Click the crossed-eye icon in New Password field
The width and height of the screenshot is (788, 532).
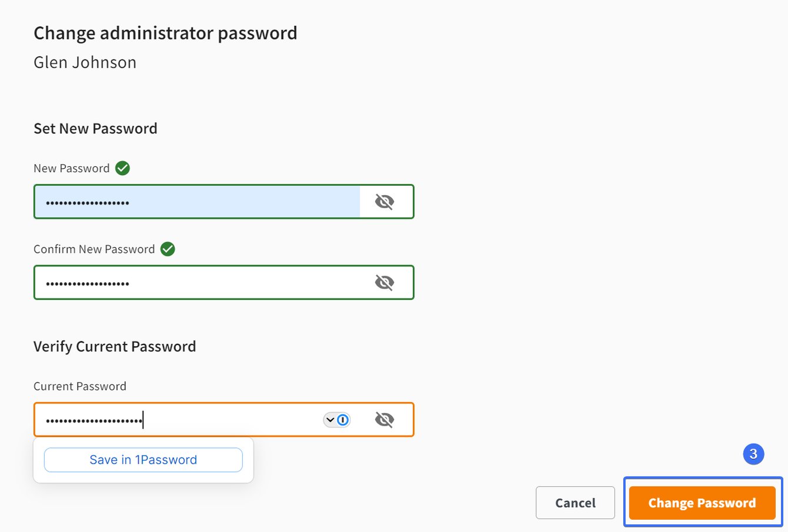tap(385, 201)
